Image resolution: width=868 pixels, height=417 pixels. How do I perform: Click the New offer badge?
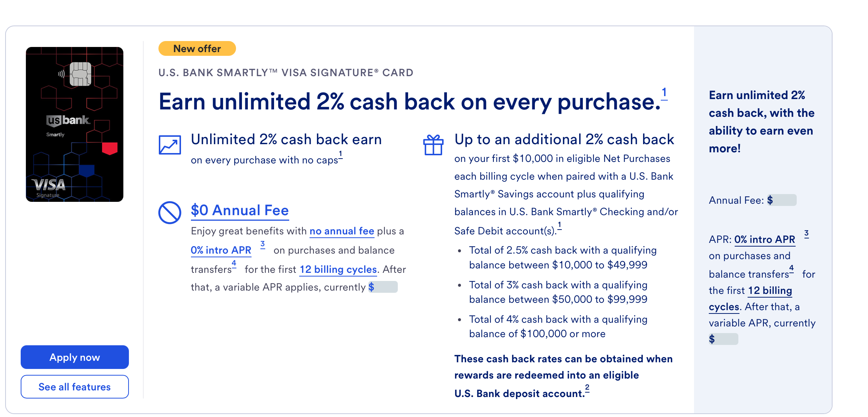pos(197,49)
